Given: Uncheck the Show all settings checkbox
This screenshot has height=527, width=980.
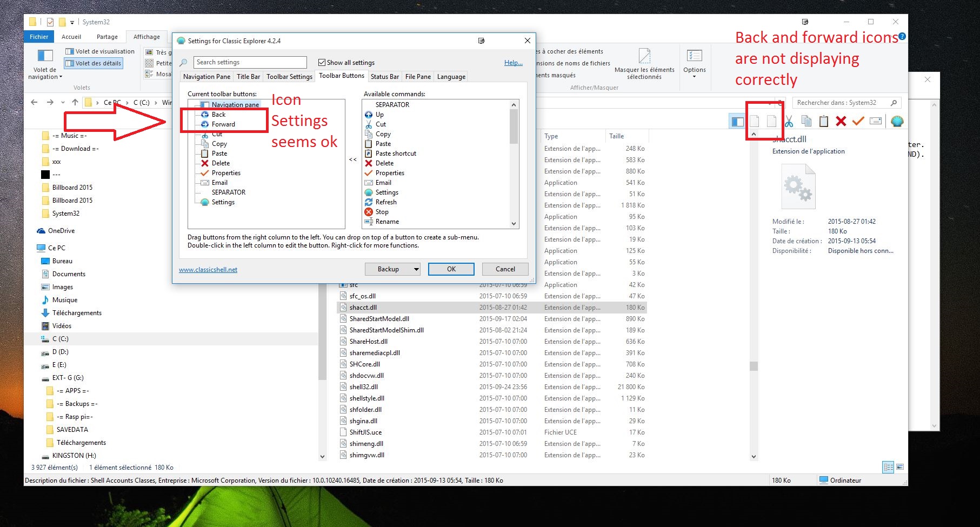Looking at the screenshot, I should [x=322, y=63].
